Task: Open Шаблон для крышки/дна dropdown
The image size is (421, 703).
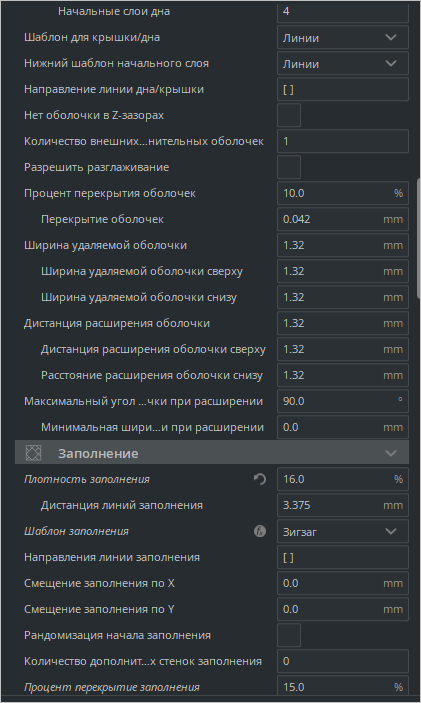Action: [x=343, y=37]
